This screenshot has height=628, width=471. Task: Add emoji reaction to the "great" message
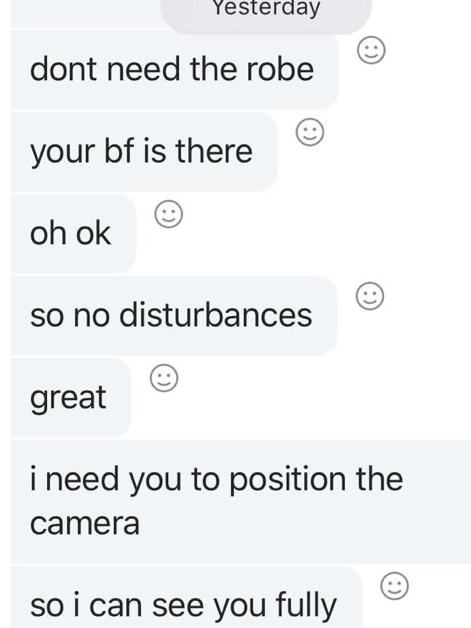164,378
